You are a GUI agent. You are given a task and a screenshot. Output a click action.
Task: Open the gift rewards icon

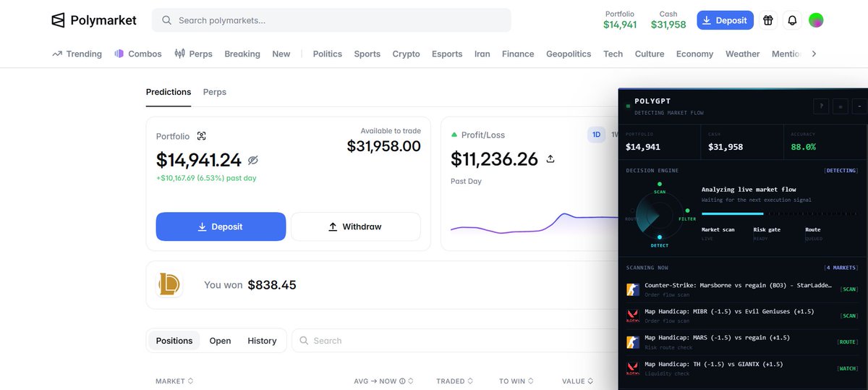coord(768,20)
